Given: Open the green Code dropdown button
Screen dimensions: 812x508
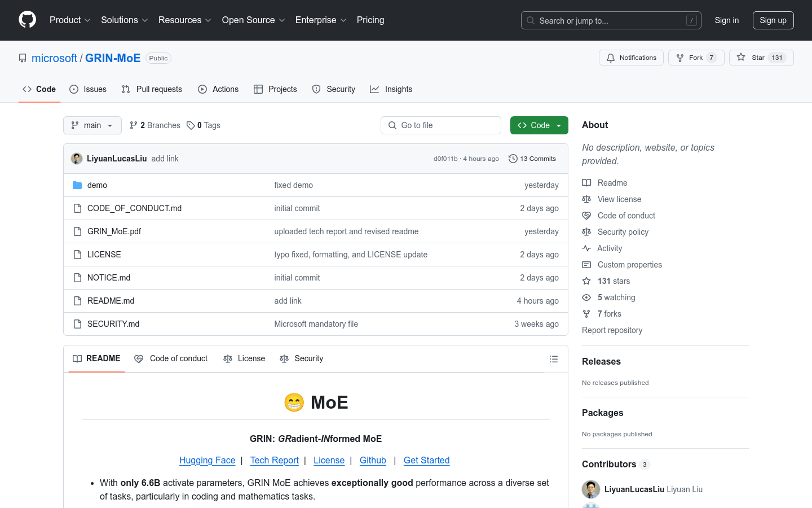Looking at the screenshot, I should (539, 125).
